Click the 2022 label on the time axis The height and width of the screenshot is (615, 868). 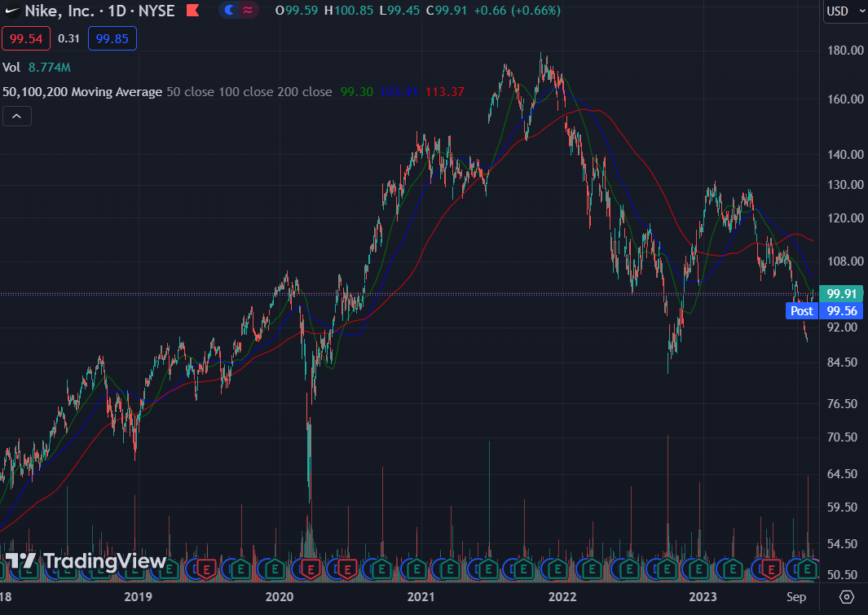tap(562, 597)
